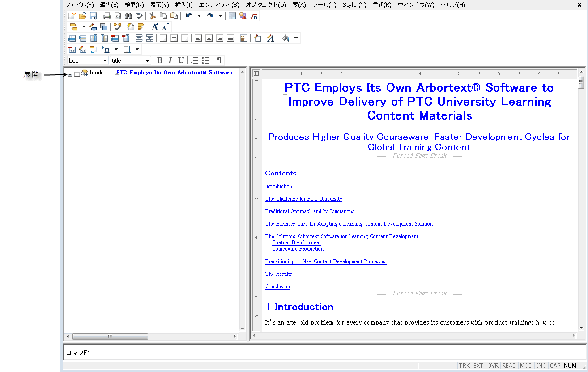
Task: Increase font size with the large A icon
Action: coord(155,27)
